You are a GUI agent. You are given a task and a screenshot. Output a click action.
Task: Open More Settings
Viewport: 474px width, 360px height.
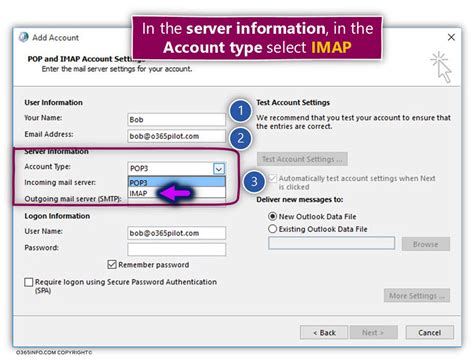(x=417, y=296)
